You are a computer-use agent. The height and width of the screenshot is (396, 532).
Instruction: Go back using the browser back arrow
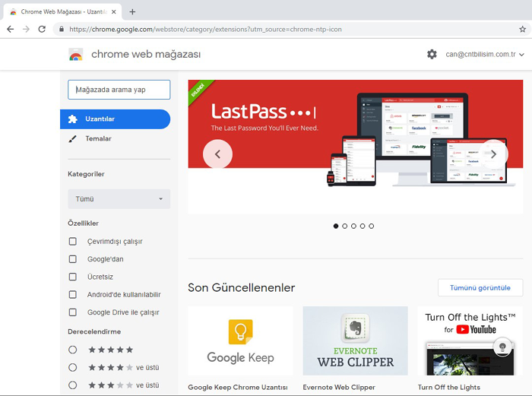click(10, 29)
